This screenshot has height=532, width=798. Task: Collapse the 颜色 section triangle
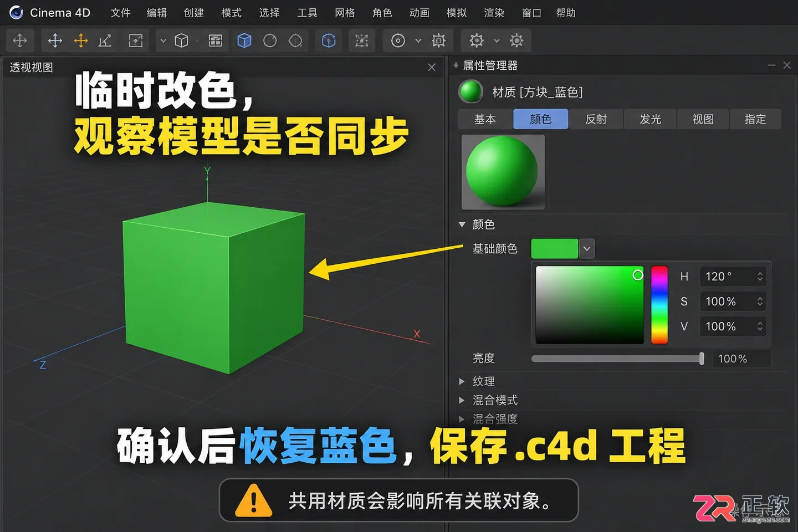(462, 224)
